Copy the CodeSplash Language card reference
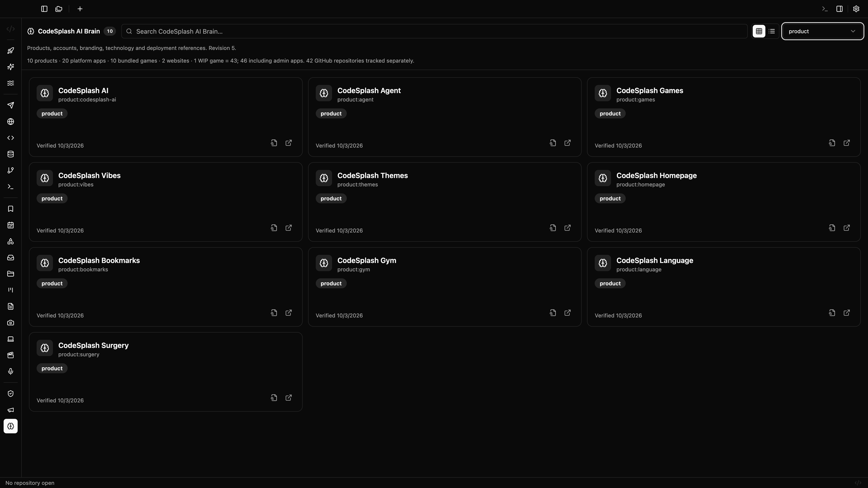Image resolution: width=868 pixels, height=488 pixels. coord(832,313)
